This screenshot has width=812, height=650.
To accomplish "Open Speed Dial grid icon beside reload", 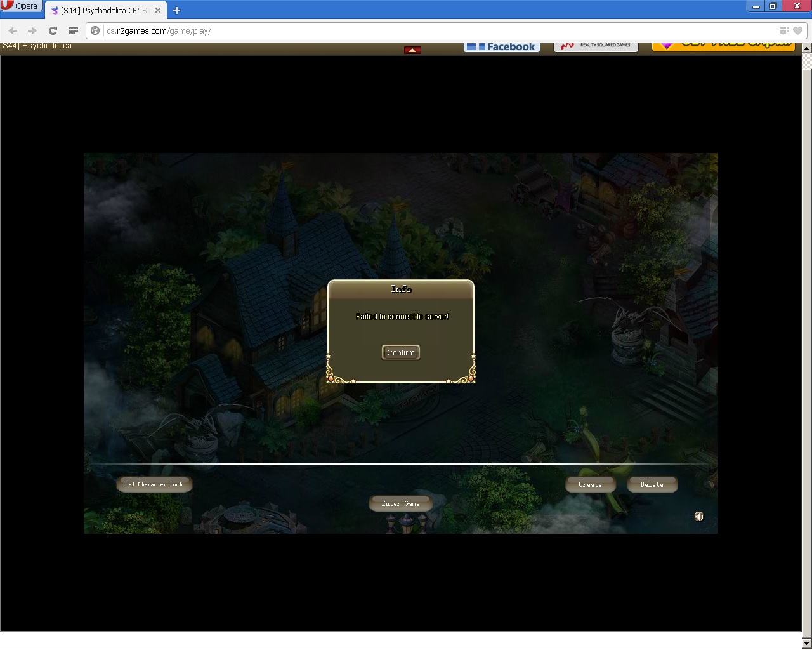I will pos(74,30).
